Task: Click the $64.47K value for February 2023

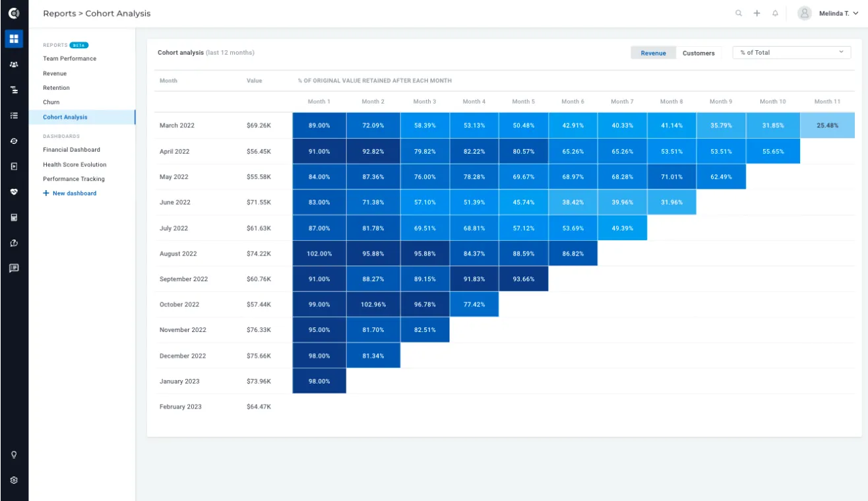Action: tap(259, 407)
